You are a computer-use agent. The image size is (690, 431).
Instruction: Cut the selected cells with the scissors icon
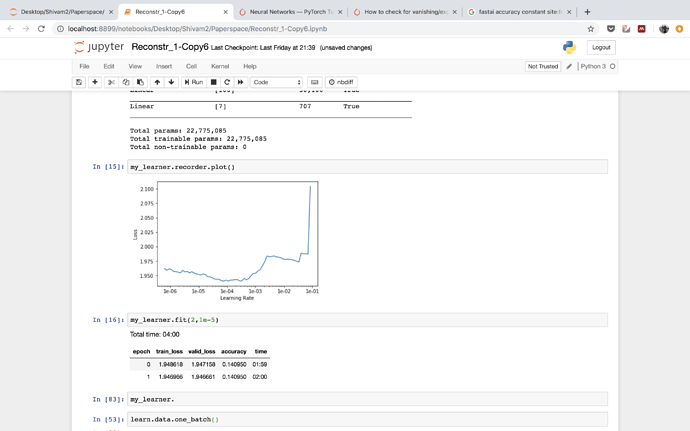click(x=111, y=82)
